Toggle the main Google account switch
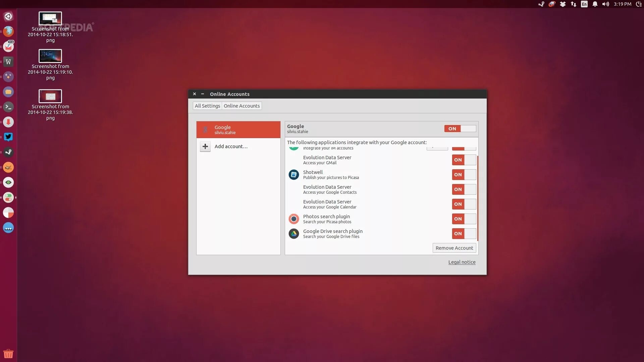 tap(460, 129)
